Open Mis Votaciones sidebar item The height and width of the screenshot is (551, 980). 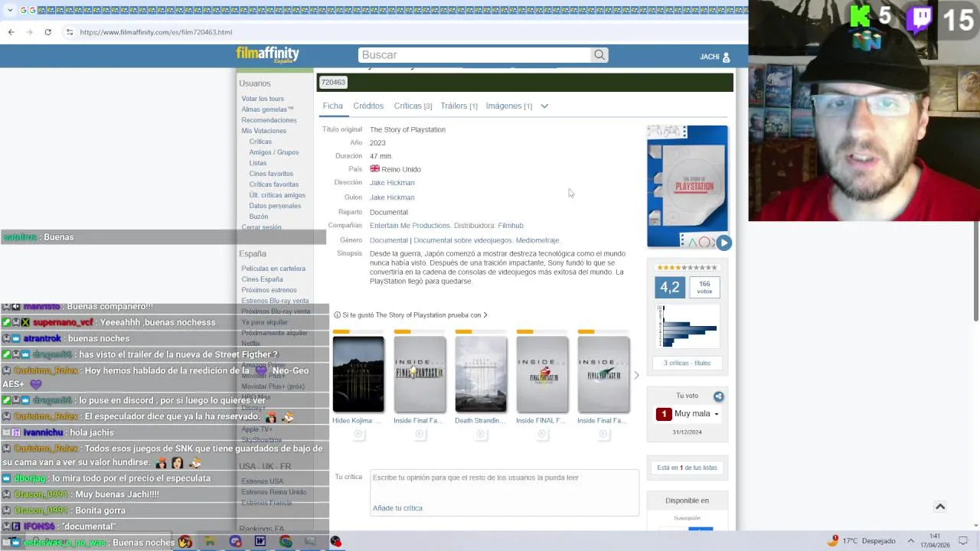coord(263,131)
